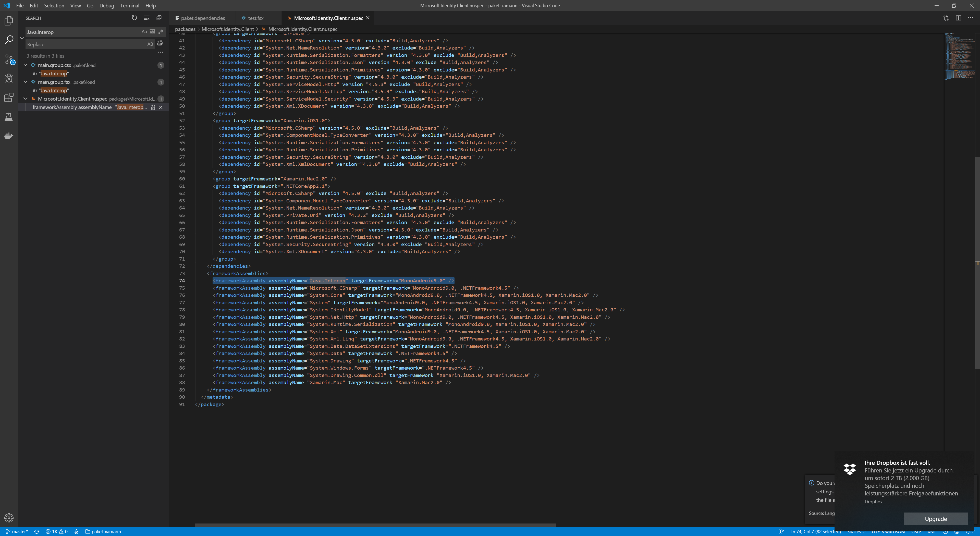Toggle Match Case in search box
The height and width of the screenshot is (536, 980).
[x=144, y=32]
